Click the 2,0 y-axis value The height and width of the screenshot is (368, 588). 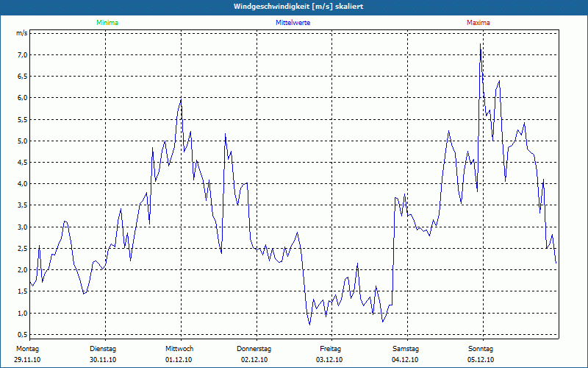23,269
